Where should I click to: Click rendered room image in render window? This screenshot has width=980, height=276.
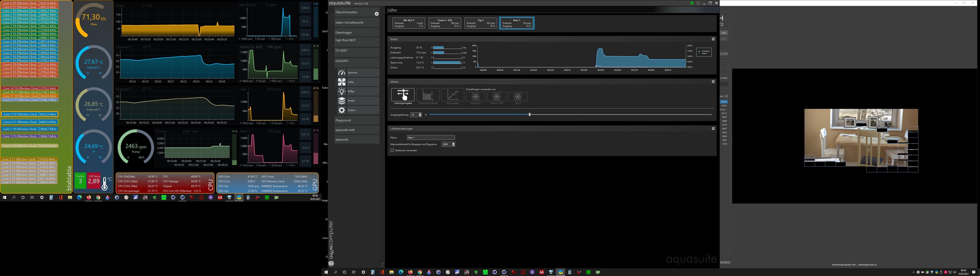click(x=861, y=140)
